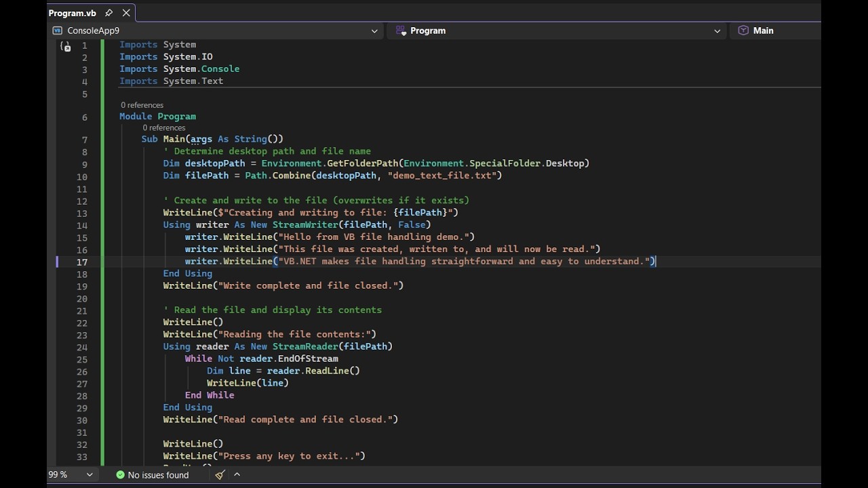Open the 0 references link above Module Program
The width and height of the screenshot is (868, 488).
point(142,105)
